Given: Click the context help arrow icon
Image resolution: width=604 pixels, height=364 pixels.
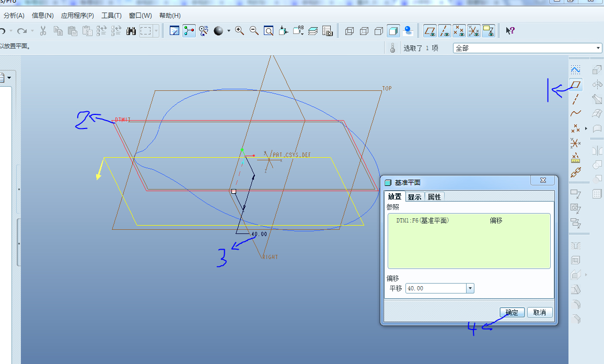Looking at the screenshot, I should click(x=510, y=31).
